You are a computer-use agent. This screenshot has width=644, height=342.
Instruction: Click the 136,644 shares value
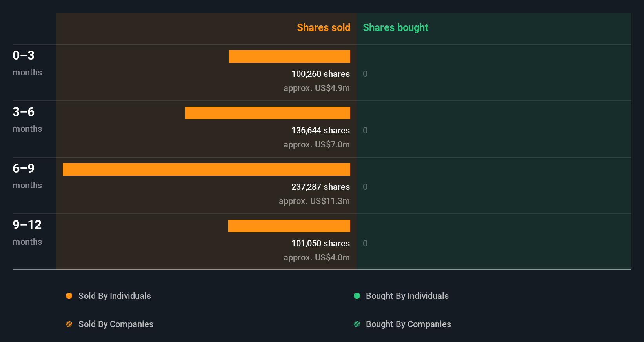coord(320,130)
